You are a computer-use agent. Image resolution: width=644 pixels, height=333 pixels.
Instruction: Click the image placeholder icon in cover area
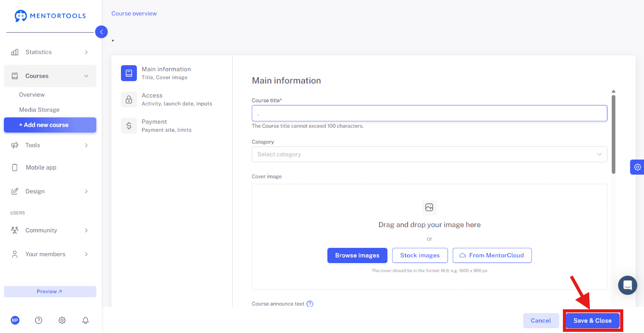pos(429,207)
